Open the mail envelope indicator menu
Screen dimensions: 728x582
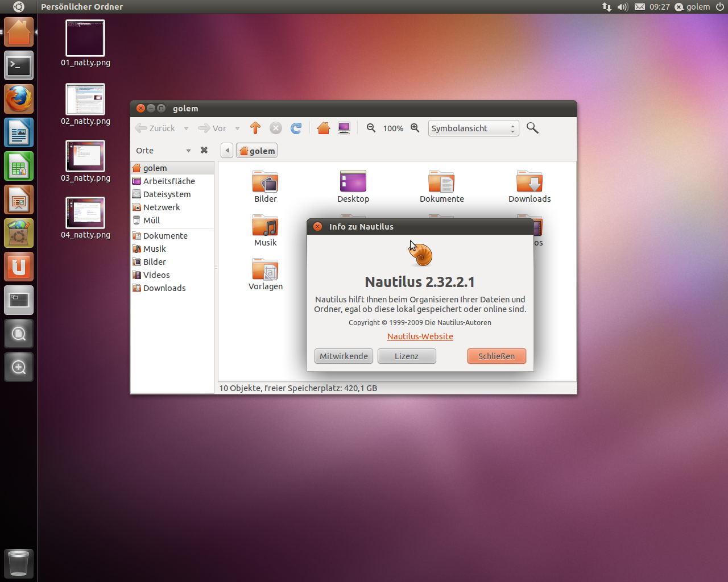click(639, 7)
